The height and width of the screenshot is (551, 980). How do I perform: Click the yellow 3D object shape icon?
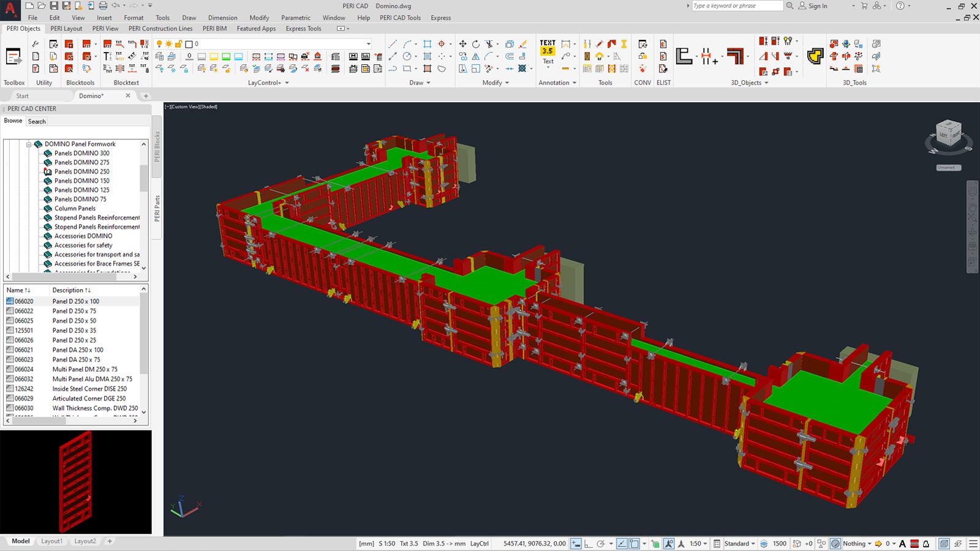click(815, 56)
